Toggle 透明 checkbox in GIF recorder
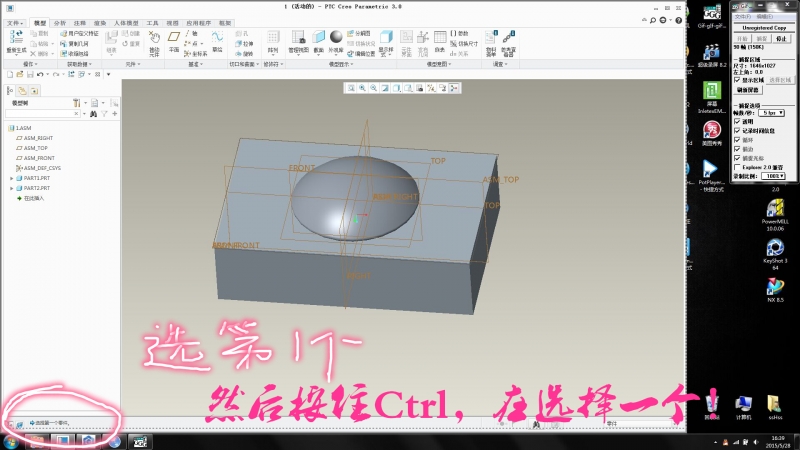The height and width of the screenshot is (450, 800). [x=737, y=121]
